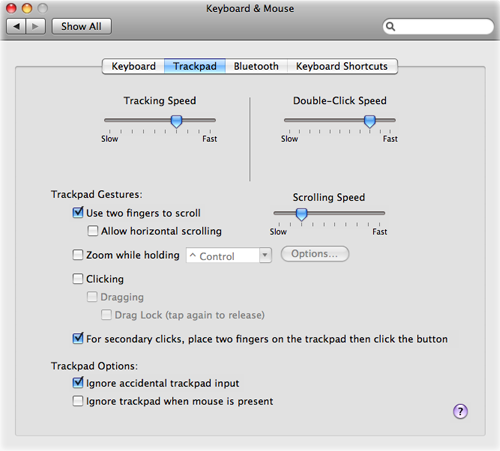Enable Allow horizontal scrolling
500x451 pixels.
92,231
